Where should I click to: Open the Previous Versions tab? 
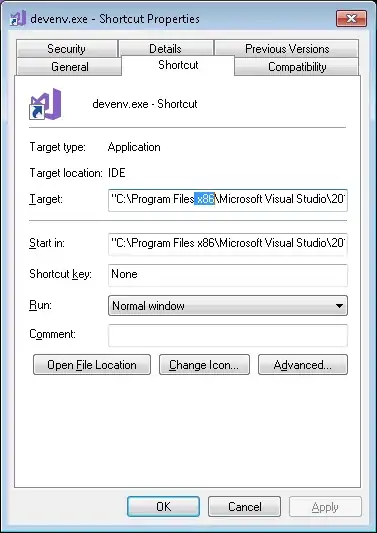point(287,49)
